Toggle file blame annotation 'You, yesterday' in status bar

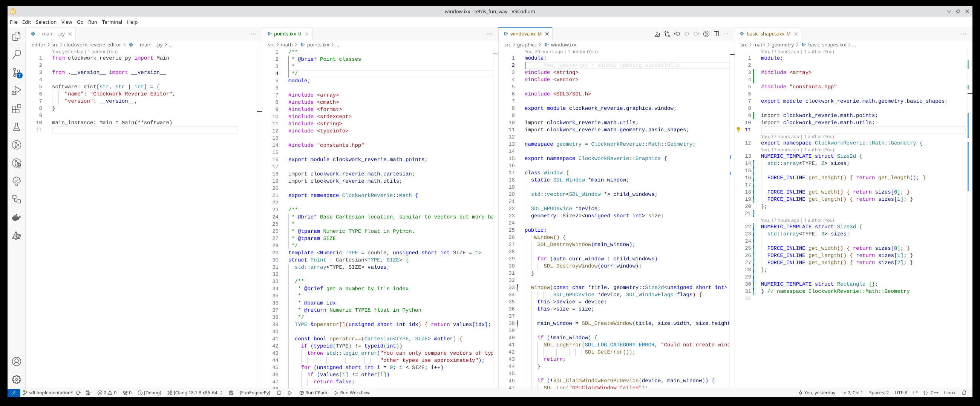coord(816,393)
